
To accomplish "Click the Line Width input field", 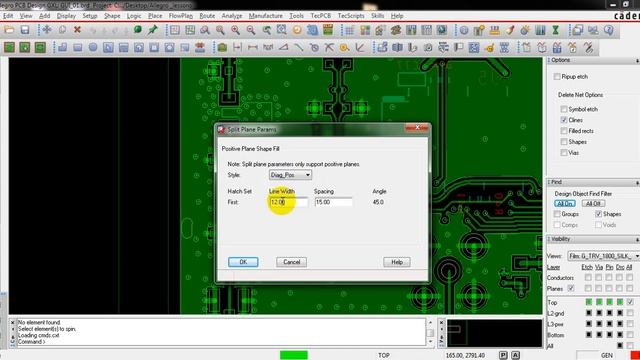I will click(x=289, y=202).
